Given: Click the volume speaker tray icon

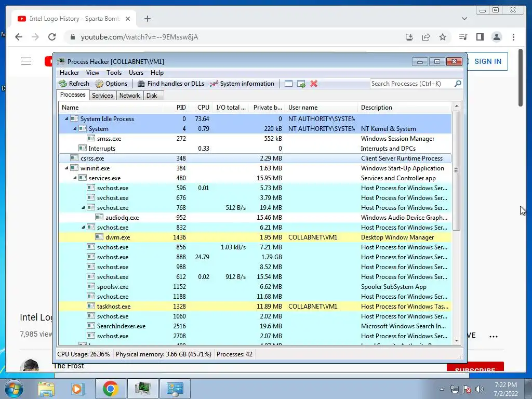Looking at the screenshot, I should click(x=479, y=389).
